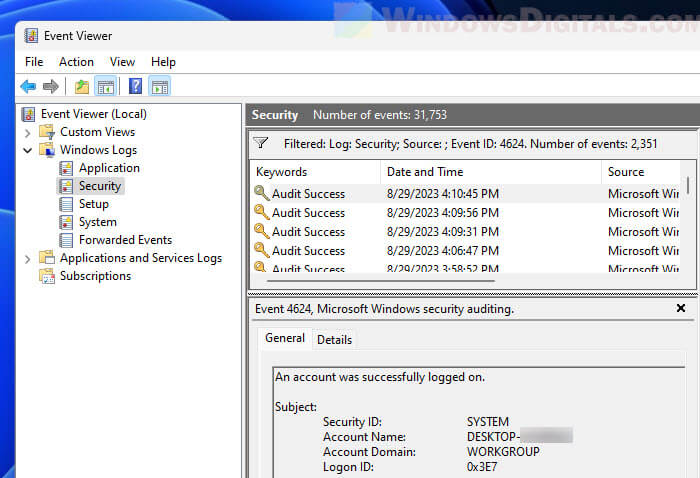The width and height of the screenshot is (700, 478).
Task: Click key icon of 4:06:47 PM event
Action: pyautogui.click(x=262, y=250)
